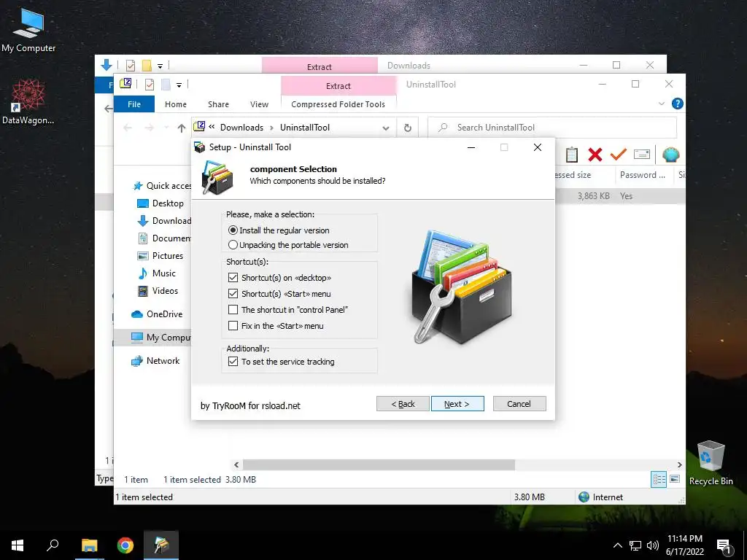
Task: Click the volume speaker tray icon
Action: (x=653, y=545)
